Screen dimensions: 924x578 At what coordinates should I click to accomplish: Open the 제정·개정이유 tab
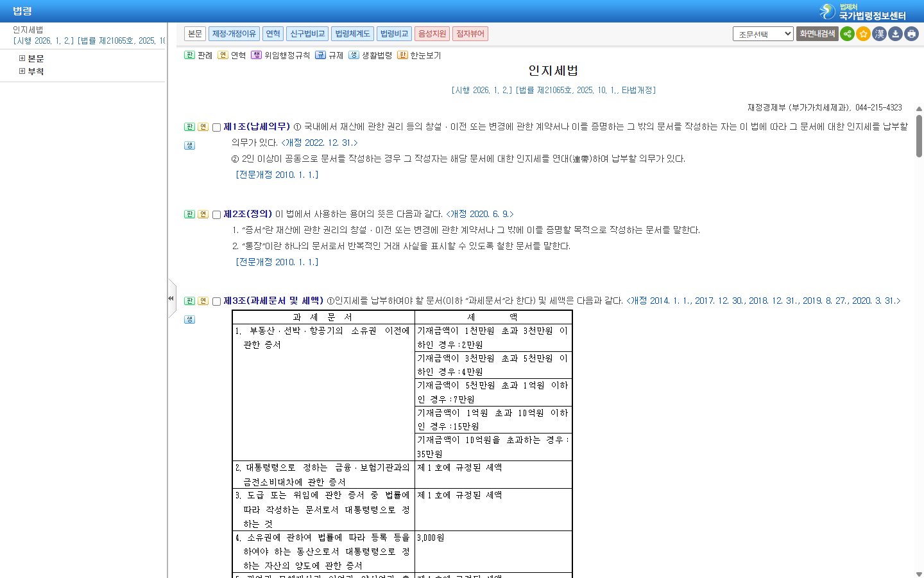[234, 33]
